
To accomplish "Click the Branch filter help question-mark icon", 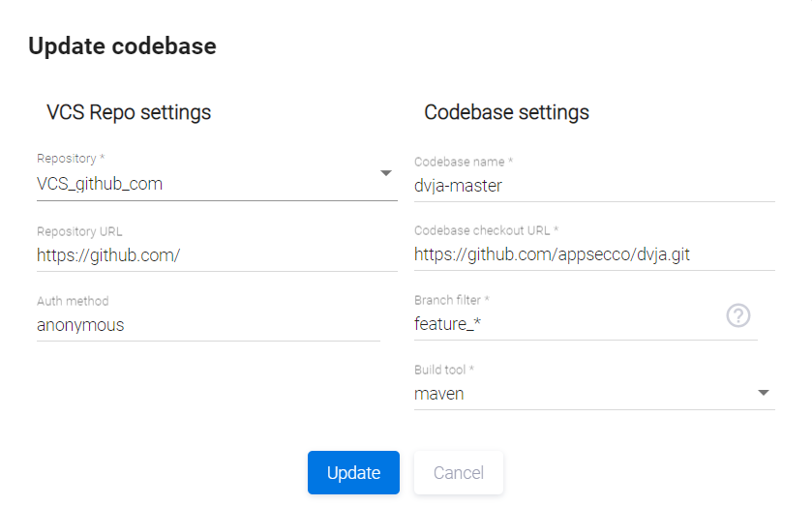I will (738, 315).
